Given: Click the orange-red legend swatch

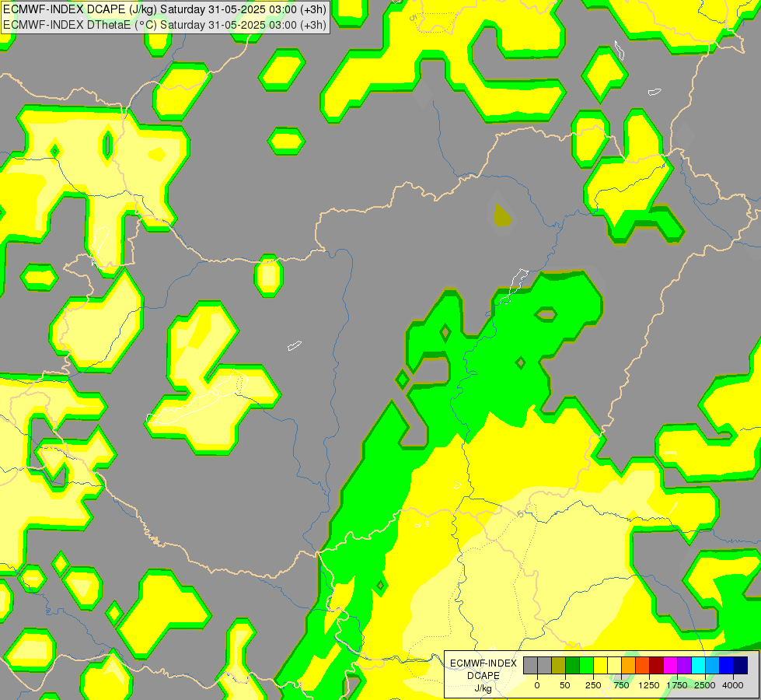Looking at the screenshot, I should [x=643, y=665].
